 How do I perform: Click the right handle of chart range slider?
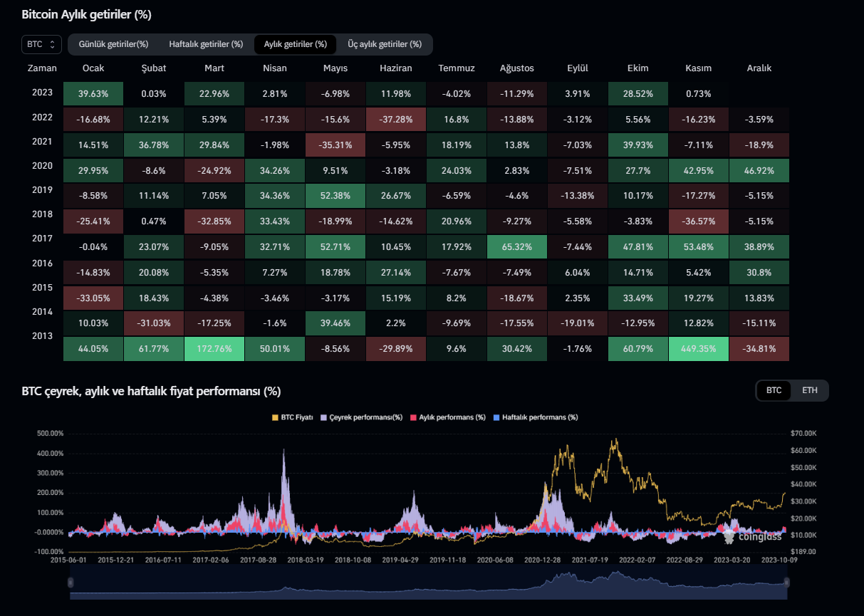tap(786, 583)
